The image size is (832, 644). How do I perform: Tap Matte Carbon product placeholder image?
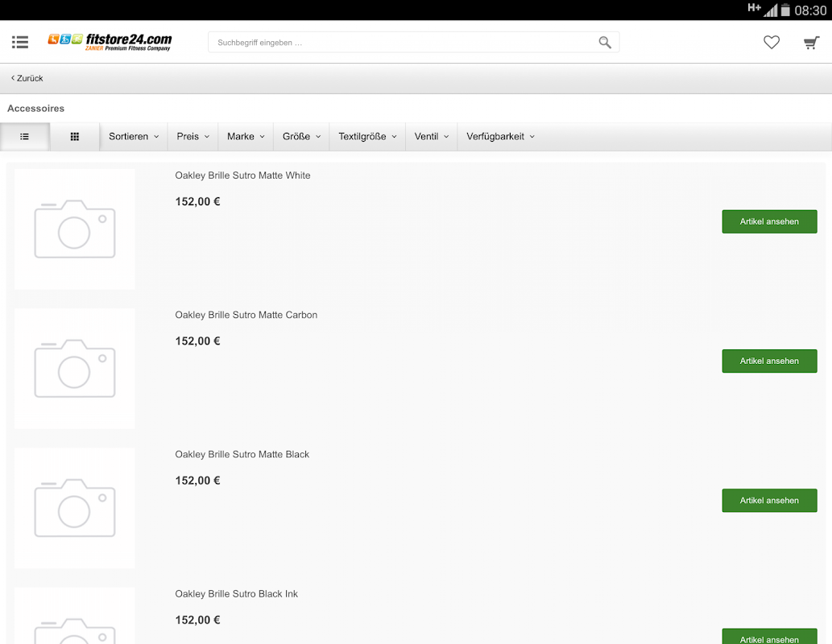click(75, 369)
